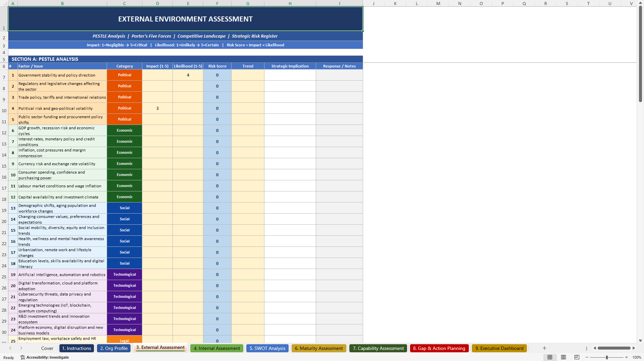Click the vertical scroll up arrow
644x361 pixels.
click(640, 3)
